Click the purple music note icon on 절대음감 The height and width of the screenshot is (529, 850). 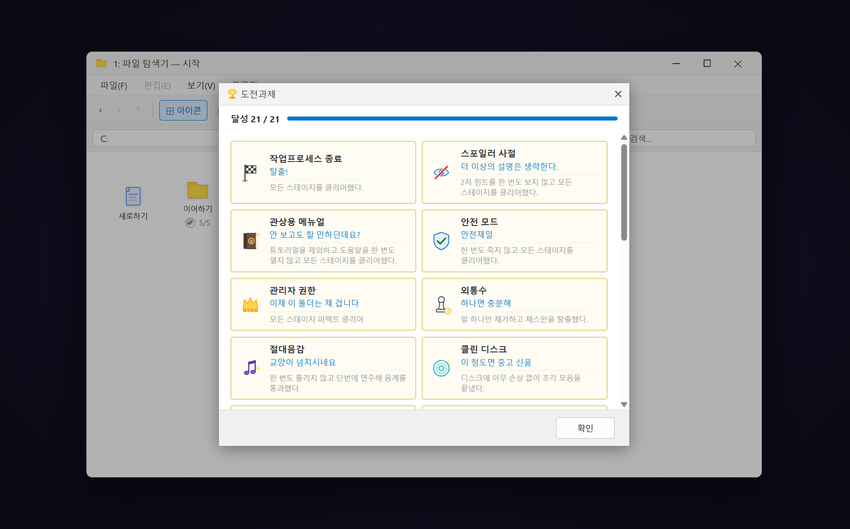[x=250, y=368]
